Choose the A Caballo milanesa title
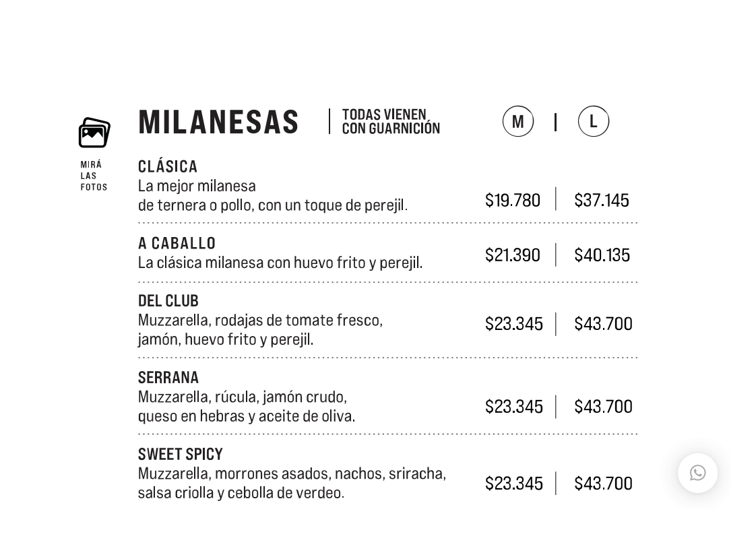 point(177,243)
